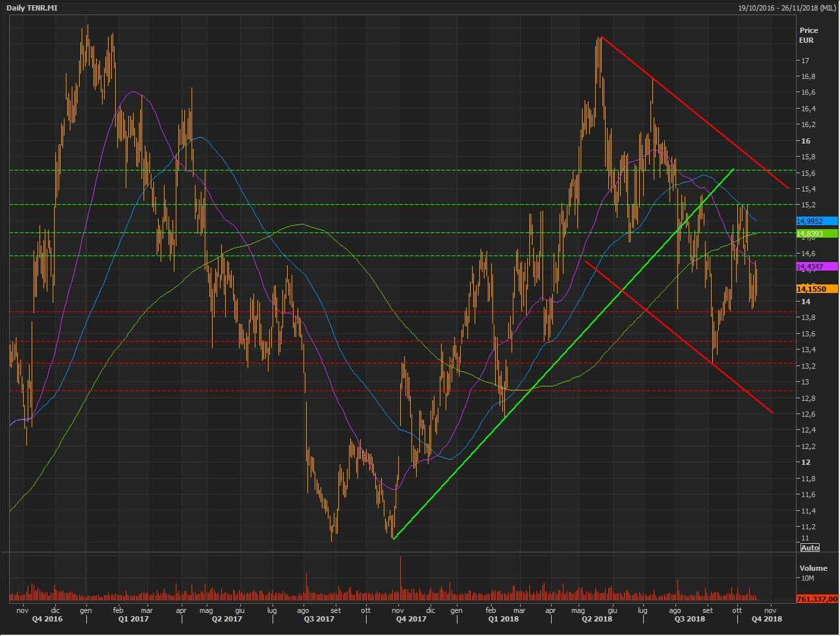Viewport: 840px width, 636px height.
Task: Click the bold 12 price level on axis
Action: coord(804,462)
